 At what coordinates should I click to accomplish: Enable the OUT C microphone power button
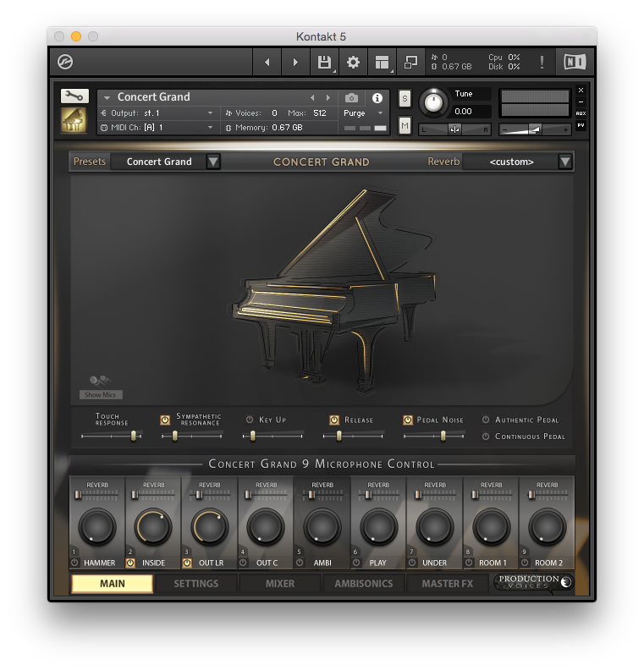(x=244, y=563)
